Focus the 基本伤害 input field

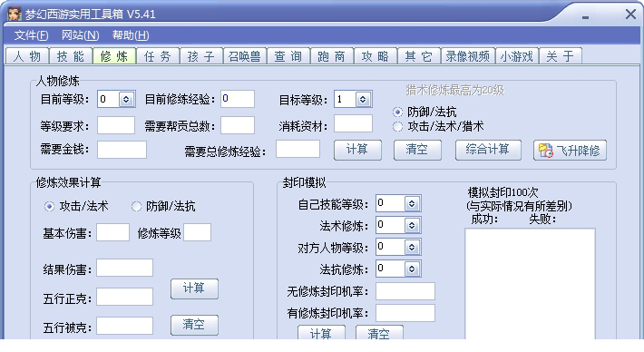click(x=113, y=232)
